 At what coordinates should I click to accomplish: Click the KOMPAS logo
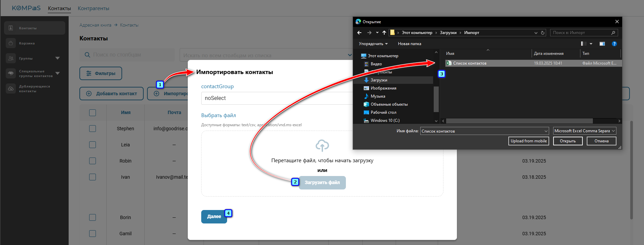[x=26, y=8]
